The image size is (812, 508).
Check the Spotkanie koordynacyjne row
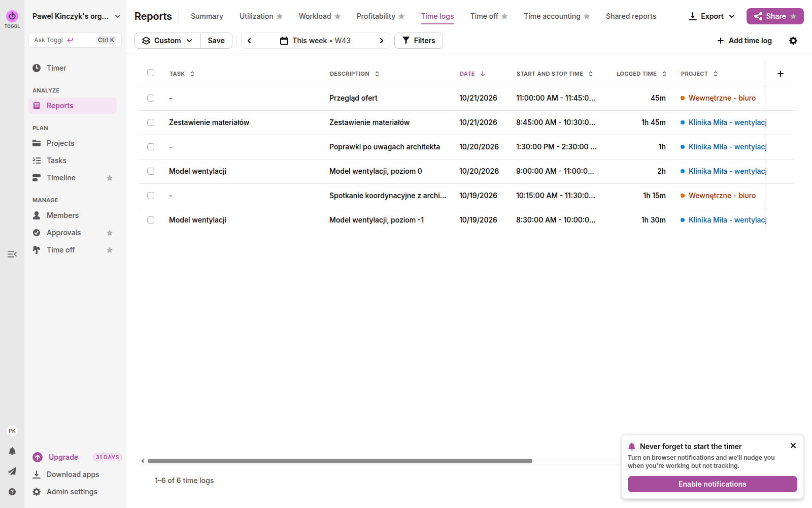(151, 196)
